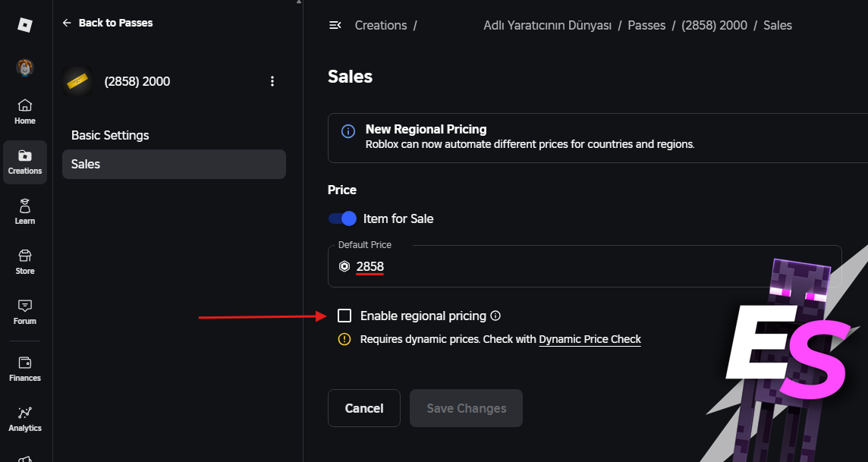
Task: Click the golden ticket pass thumbnail
Action: [x=77, y=81]
